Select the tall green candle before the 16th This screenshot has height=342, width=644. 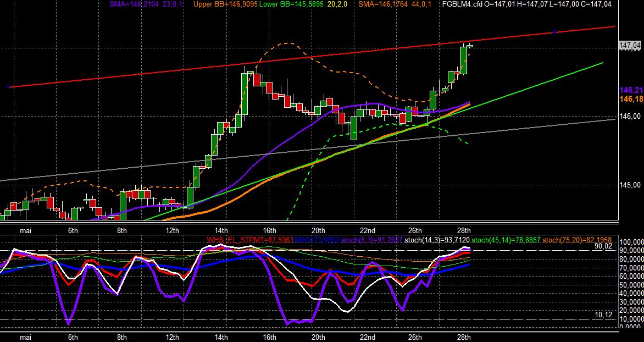(245, 95)
